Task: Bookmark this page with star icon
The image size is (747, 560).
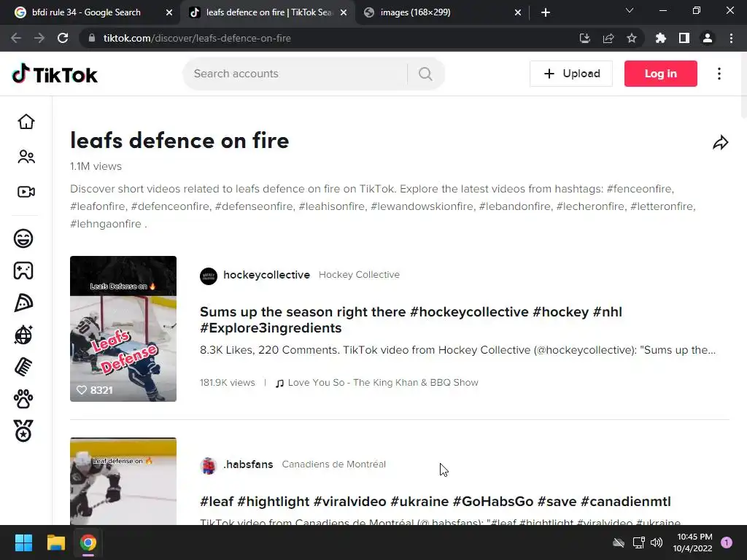Action: pos(632,38)
